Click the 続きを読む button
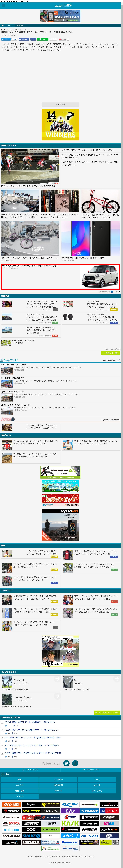The image size is (123, 868). (60, 104)
